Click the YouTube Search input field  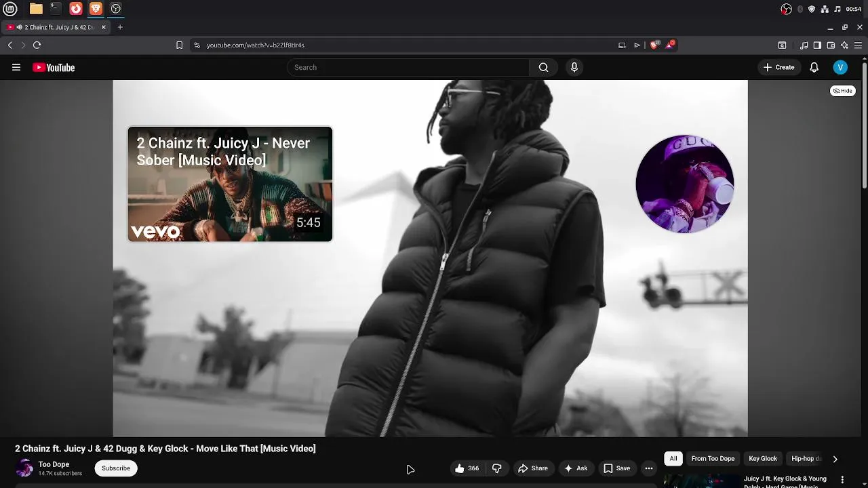tap(408, 67)
